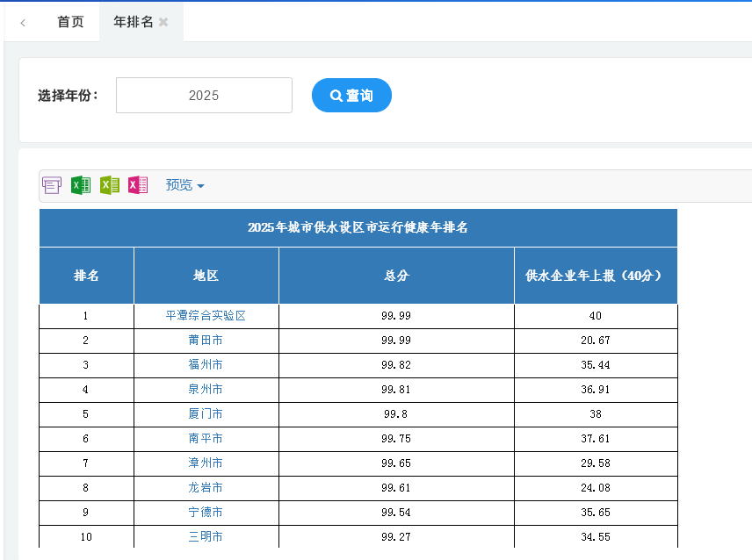Switch to the 首页 tab
The width and height of the screenshot is (752, 560).
coord(69,22)
